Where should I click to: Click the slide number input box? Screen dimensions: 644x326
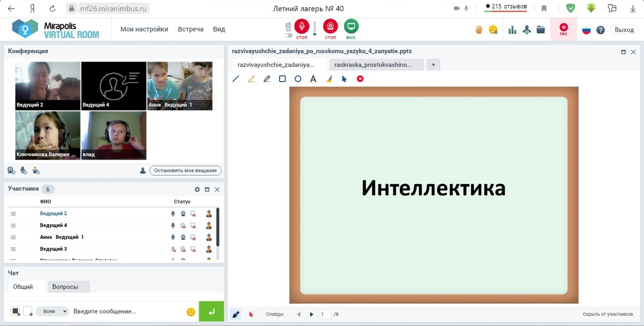coord(326,314)
